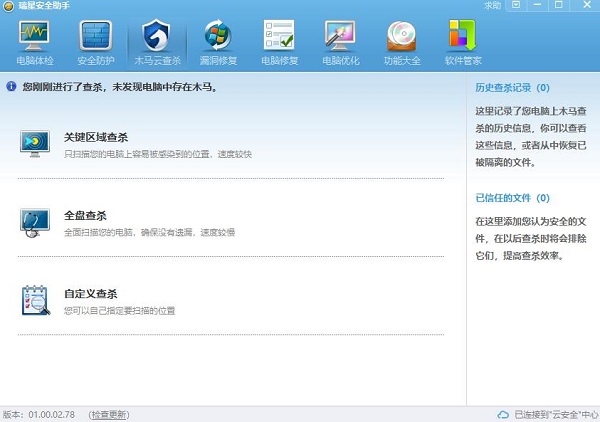Start 关键区域查杀 via its title text
Screen dimensions: 600x422
click(x=96, y=137)
